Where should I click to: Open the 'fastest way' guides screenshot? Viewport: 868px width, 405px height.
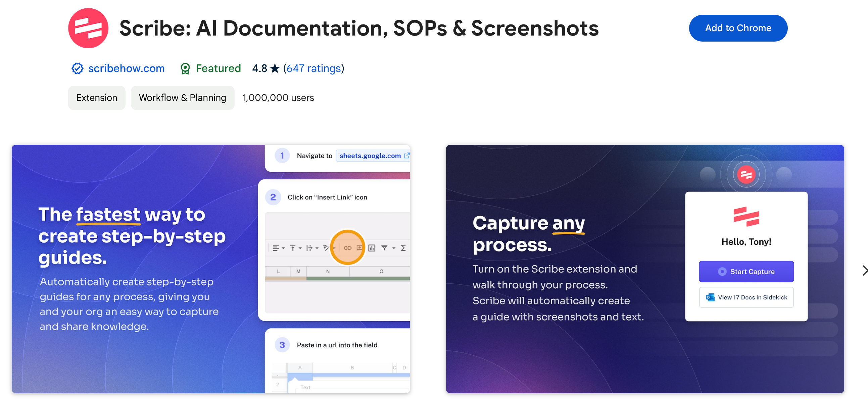(x=210, y=269)
